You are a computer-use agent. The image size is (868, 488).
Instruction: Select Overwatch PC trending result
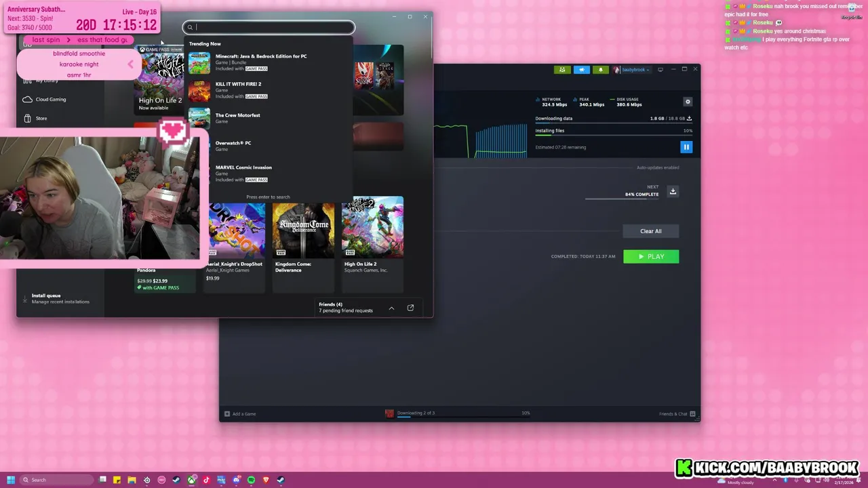pyautogui.click(x=269, y=146)
